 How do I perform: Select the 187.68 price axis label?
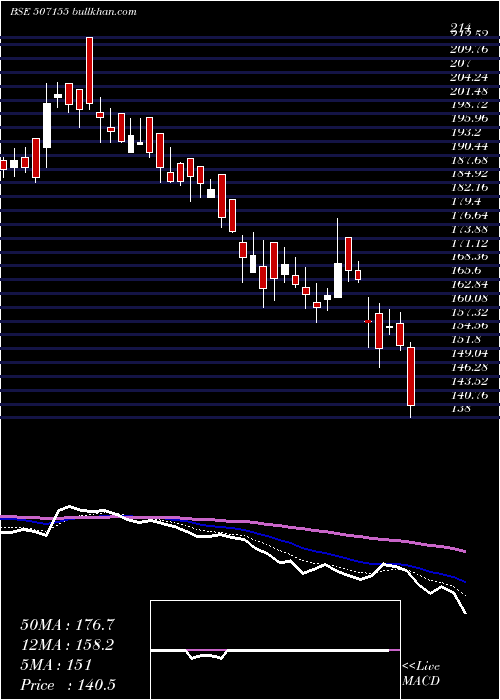[468, 160]
